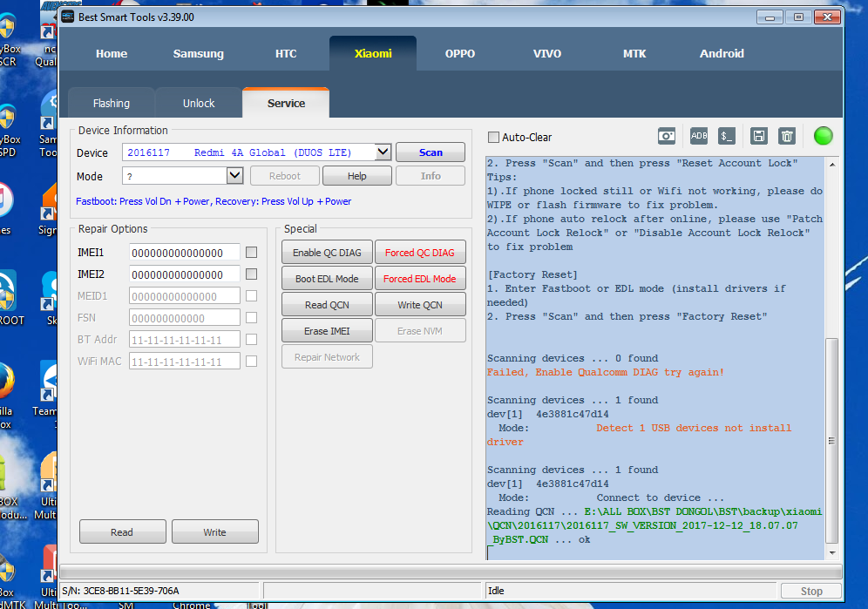Click the bottom progress bar

click(x=451, y=572)
